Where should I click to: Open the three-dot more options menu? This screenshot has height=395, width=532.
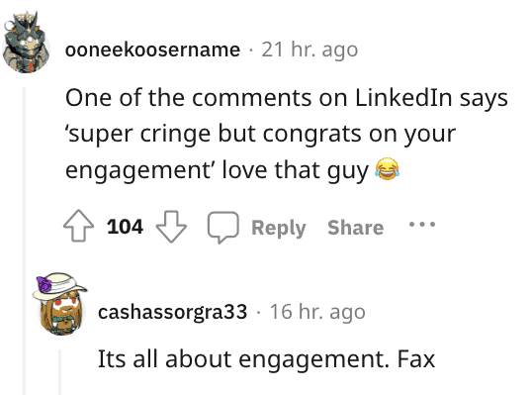[422, 224]
